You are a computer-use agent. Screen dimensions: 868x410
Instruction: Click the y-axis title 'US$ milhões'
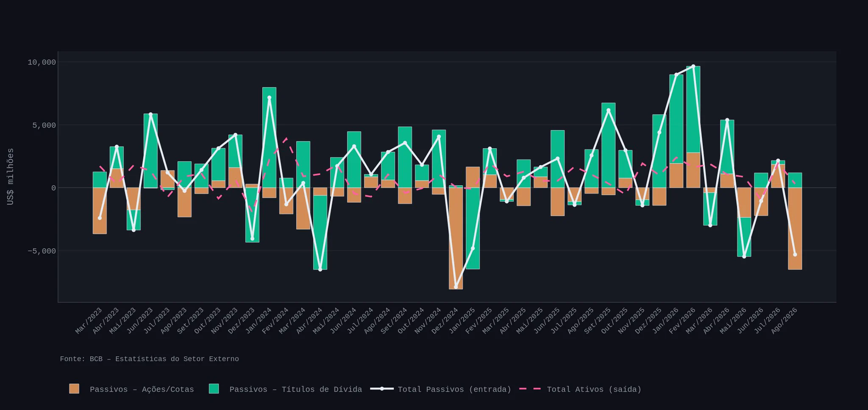pos(11,177)
